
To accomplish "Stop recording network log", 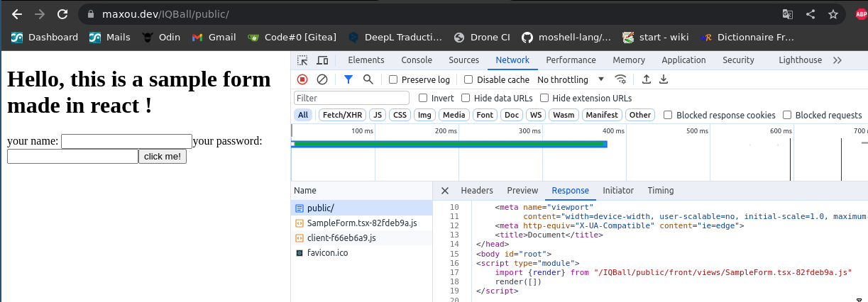I will pos(302,79).
